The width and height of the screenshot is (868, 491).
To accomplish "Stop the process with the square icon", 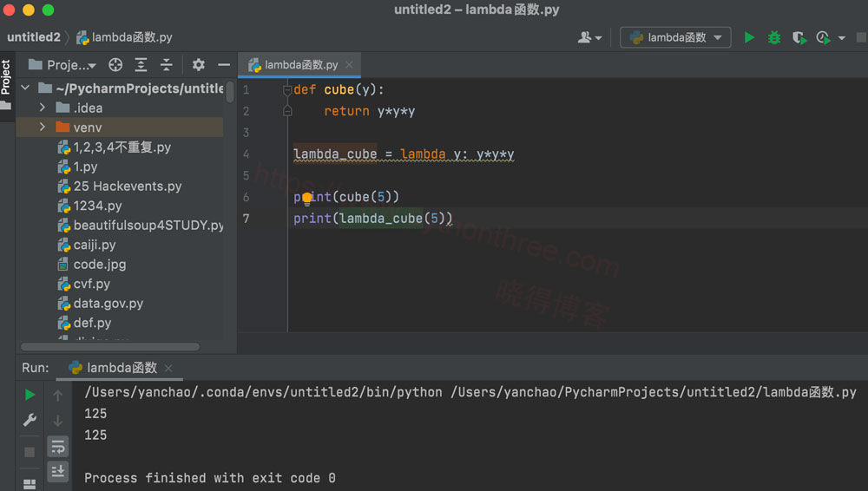I will [x=30, y=452].
